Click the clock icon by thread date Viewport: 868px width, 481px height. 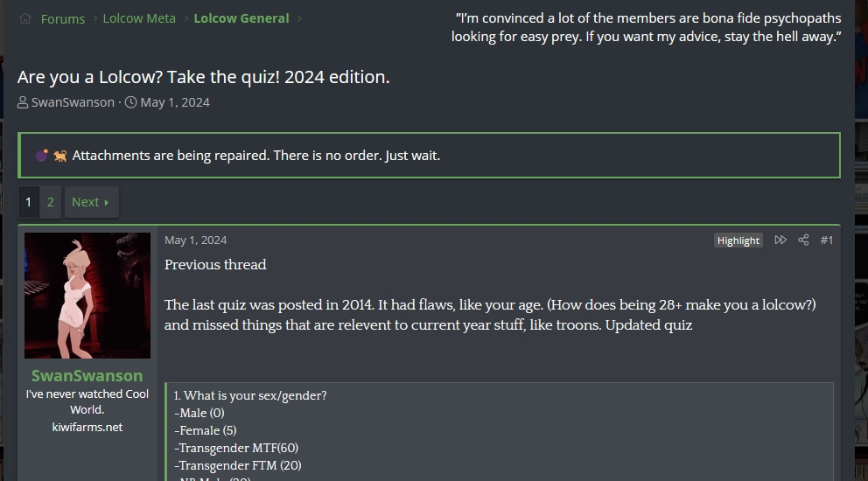131,102
